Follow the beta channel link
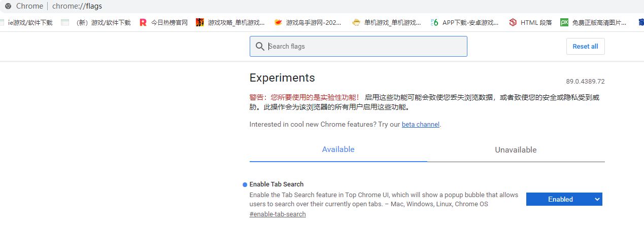This screenshot has height=227, width=644. [x=420, y=124]
